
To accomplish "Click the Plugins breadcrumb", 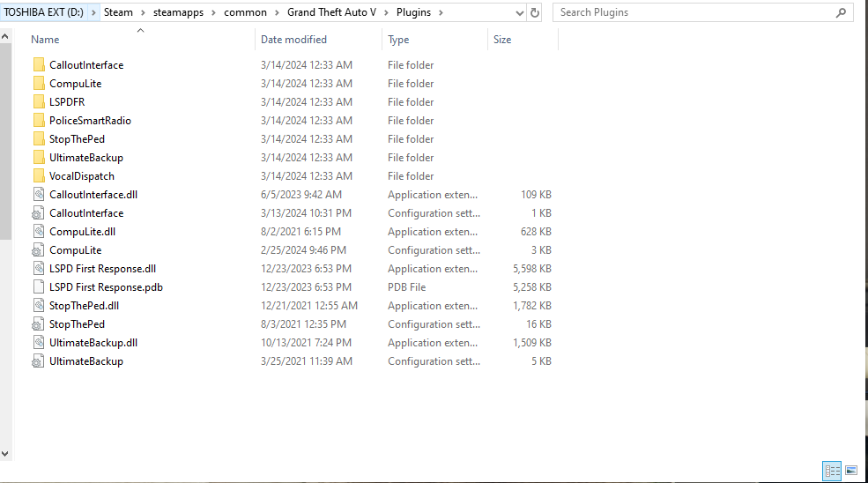I will tap(413, 12).
